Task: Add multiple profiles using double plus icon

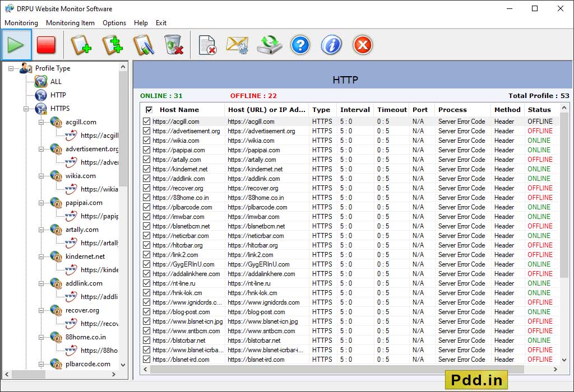Action: pos(112,45)
